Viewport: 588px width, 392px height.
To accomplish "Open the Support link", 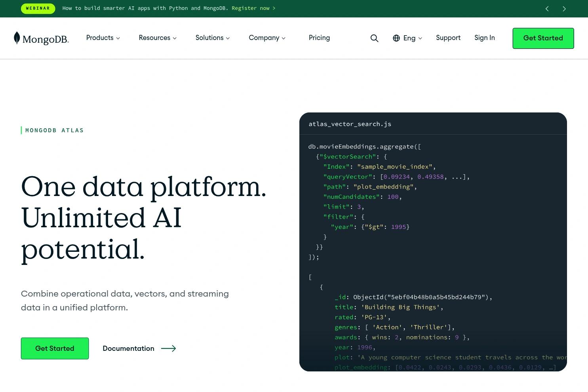I will click(x=448, y=38).
